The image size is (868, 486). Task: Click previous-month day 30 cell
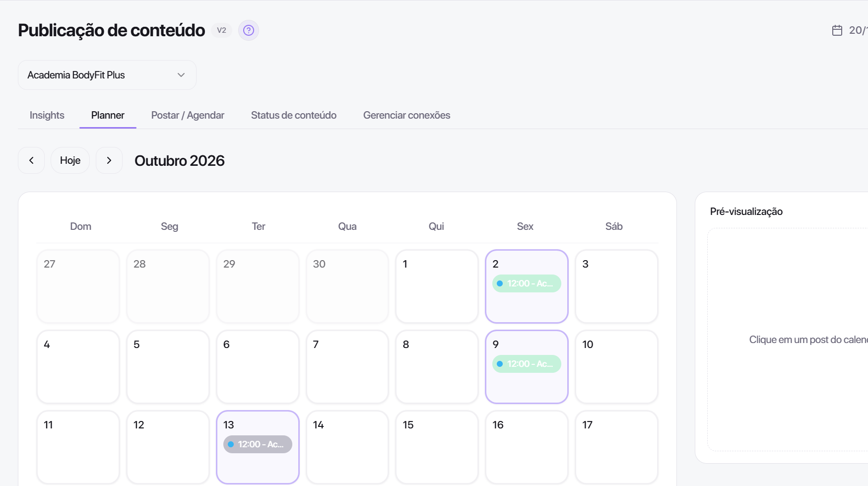[347, 286]
